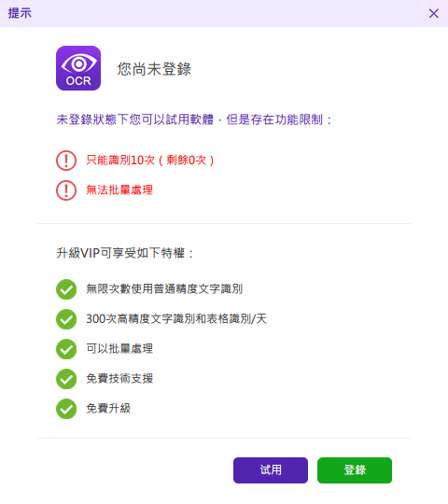This screenshot has width=448, height=504.
Task: Click the 您尚未登錄 heading text
Action: coord(154,69)
